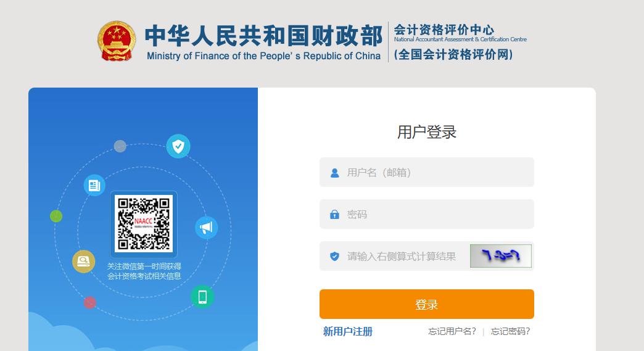644x351 pixels.
Task: Click the lock icon in password field
Action: 334,215
